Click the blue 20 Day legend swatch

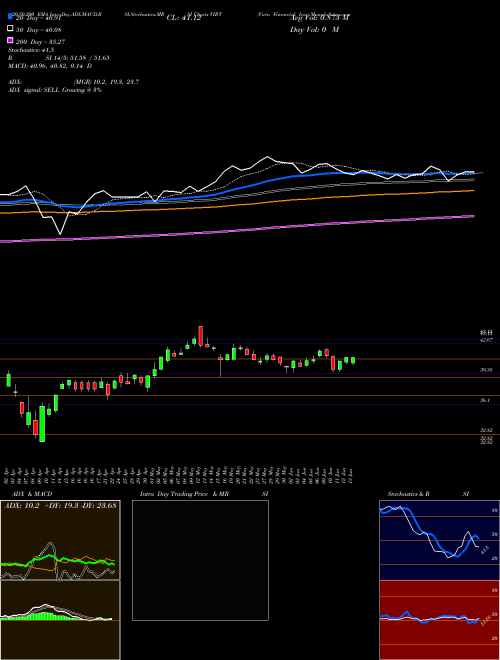pyautogui.click(x=11, y=17)
